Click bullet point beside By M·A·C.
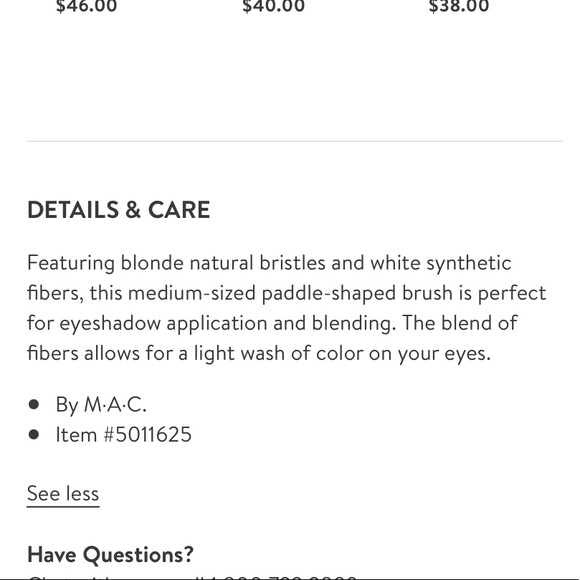Screen dimensions: 580x580 [34, 404]
